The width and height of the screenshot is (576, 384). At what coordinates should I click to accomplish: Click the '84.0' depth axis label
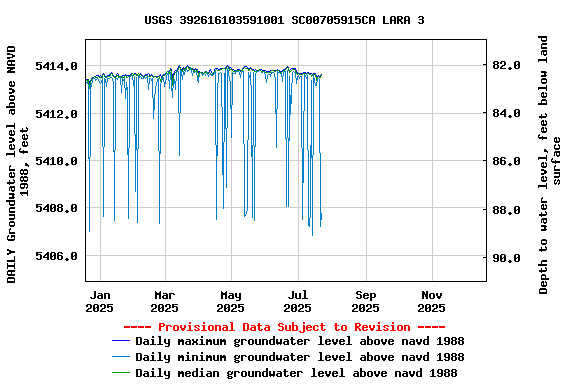(x=506, y=113)
